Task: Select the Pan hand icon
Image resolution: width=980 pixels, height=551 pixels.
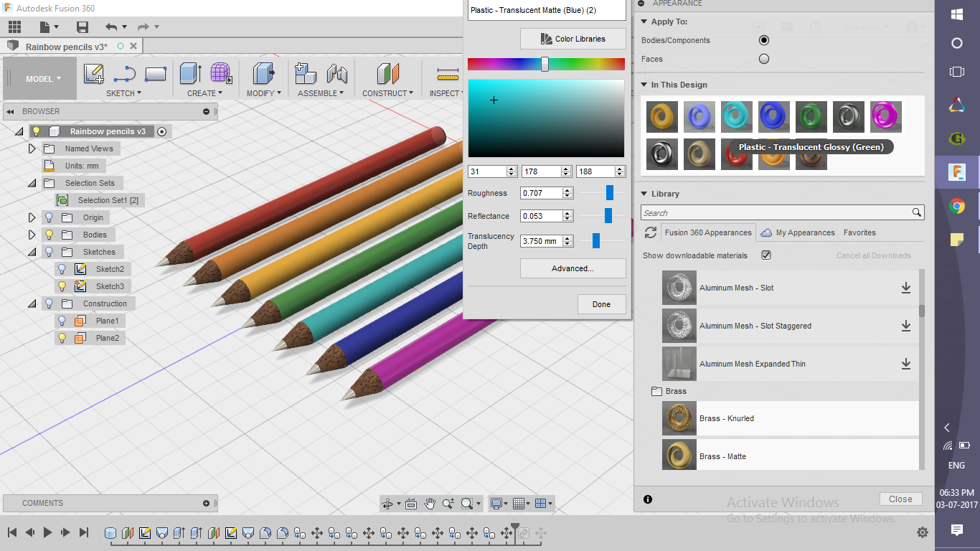Action: [430, 504]
